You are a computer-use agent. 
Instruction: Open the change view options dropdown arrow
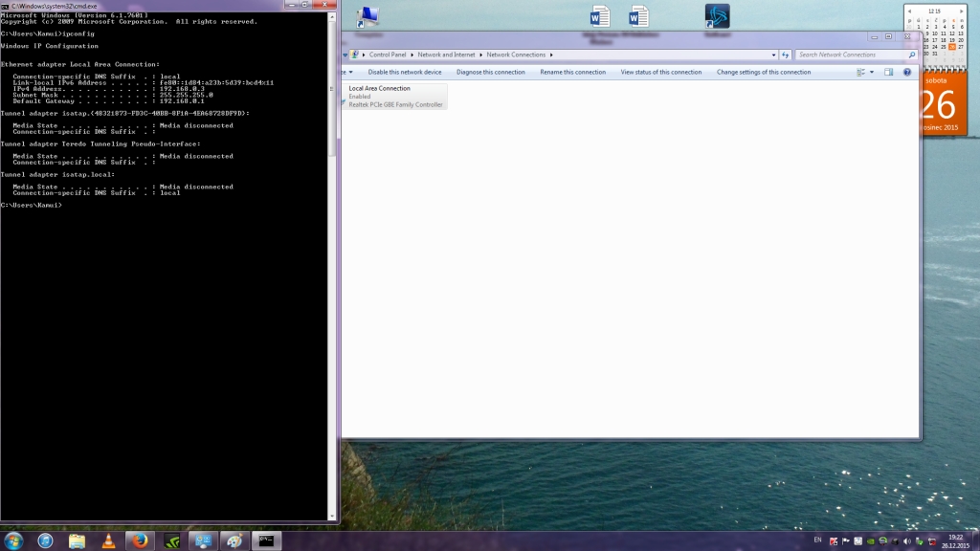coord(871,72)
